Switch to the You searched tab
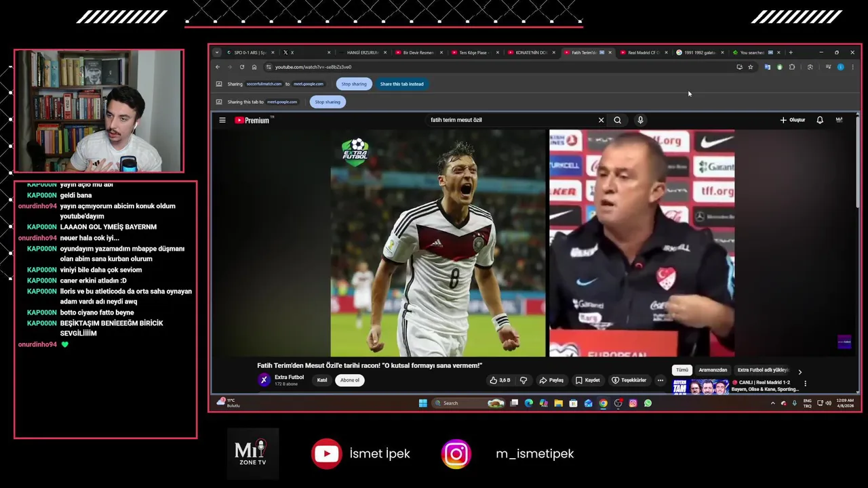Image resolution: width=868 pixels, height=488 pixels. pyautogui.click(x=756, y=52)
